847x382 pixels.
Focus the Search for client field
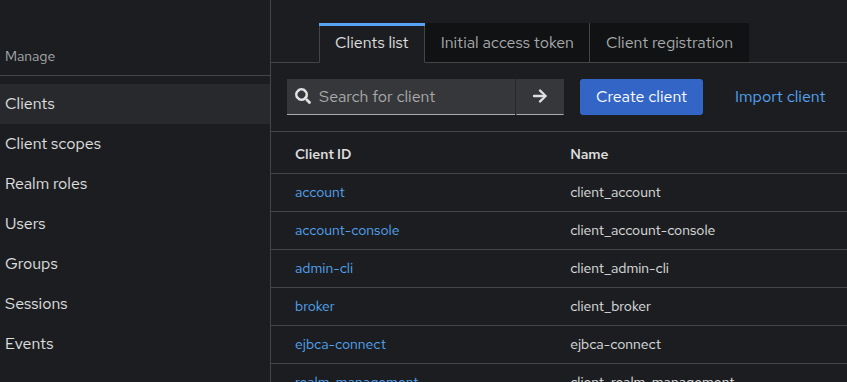pyautogui.click(x=401, y=97)
